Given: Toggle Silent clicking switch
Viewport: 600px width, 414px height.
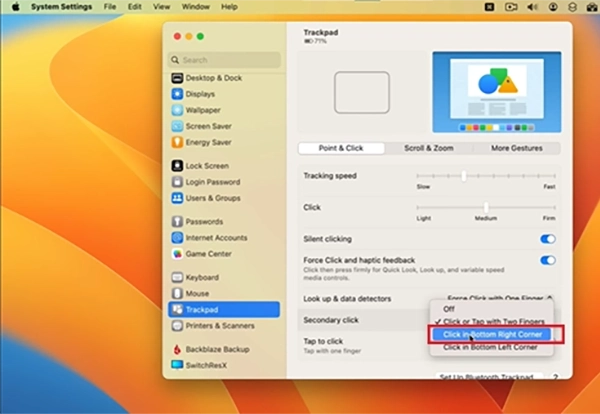Looking at the screenshot, I should 548,239.
